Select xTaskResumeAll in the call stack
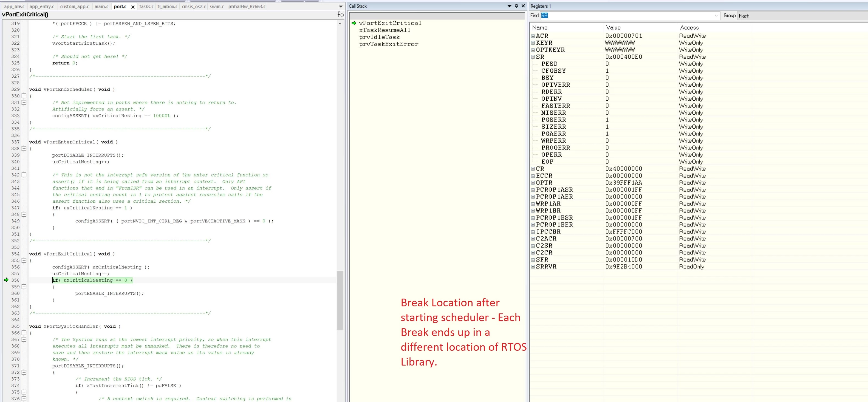This screenshot has height=402, width=868. (384, 30)
